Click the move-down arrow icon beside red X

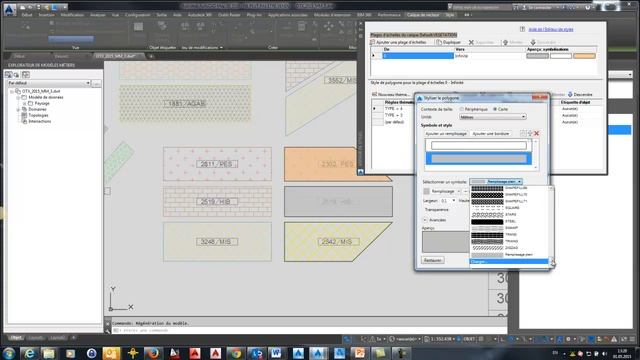(530, 133)
